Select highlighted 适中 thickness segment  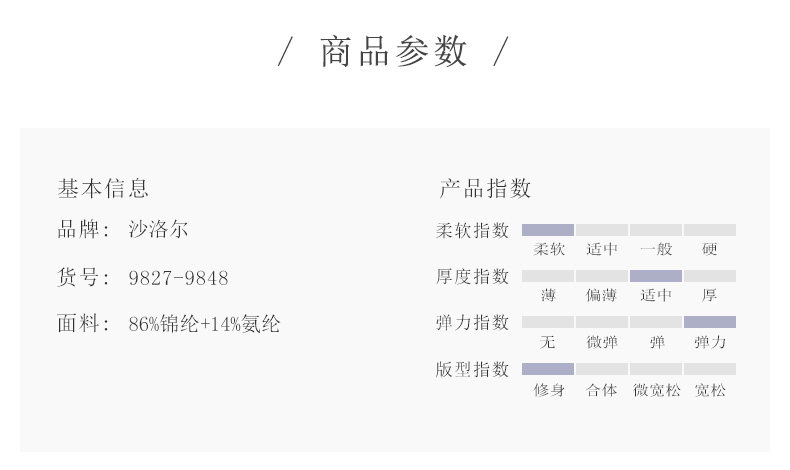tap(656, 276)
